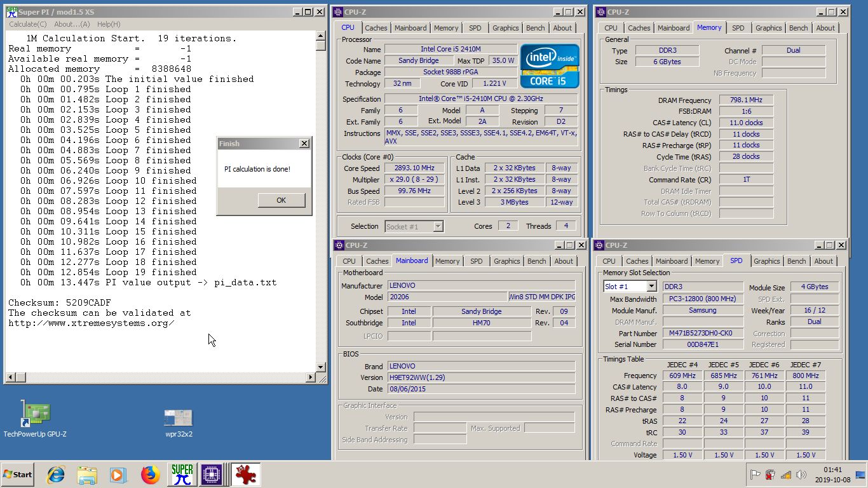Image resolution: width=868 pixels, height=488 pixels.
Task: Click the power/battery tray icon
Action: (770, 475)
